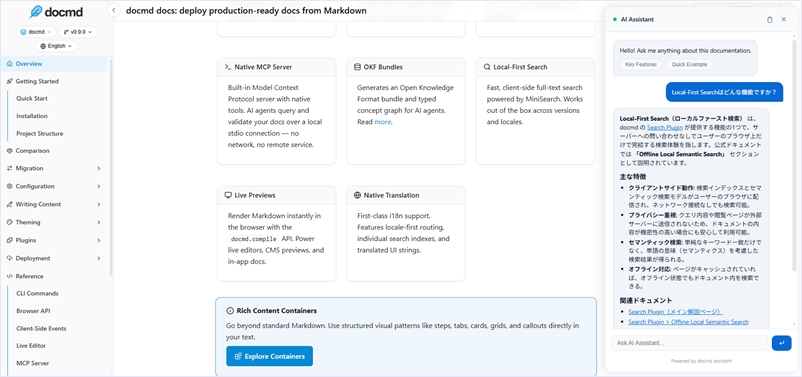Click the terminal icon on the Native MCP Server card
Screen dimensions: 802x377
click(228, 67)
